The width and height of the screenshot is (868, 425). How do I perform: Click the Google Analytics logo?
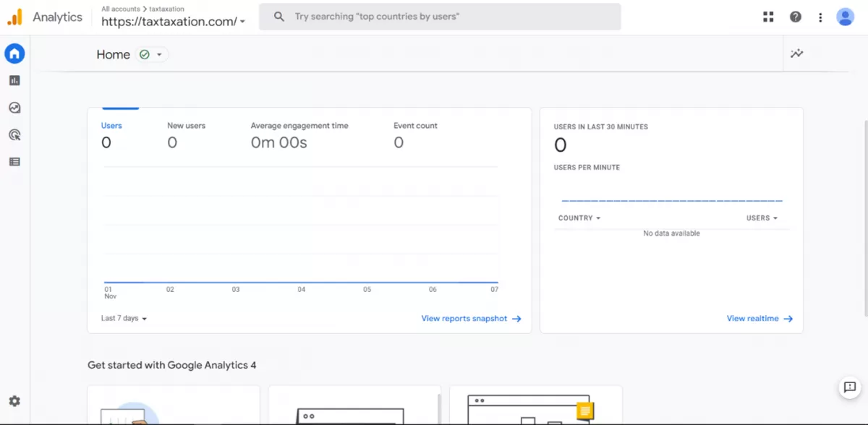click(x=14, y=17)
